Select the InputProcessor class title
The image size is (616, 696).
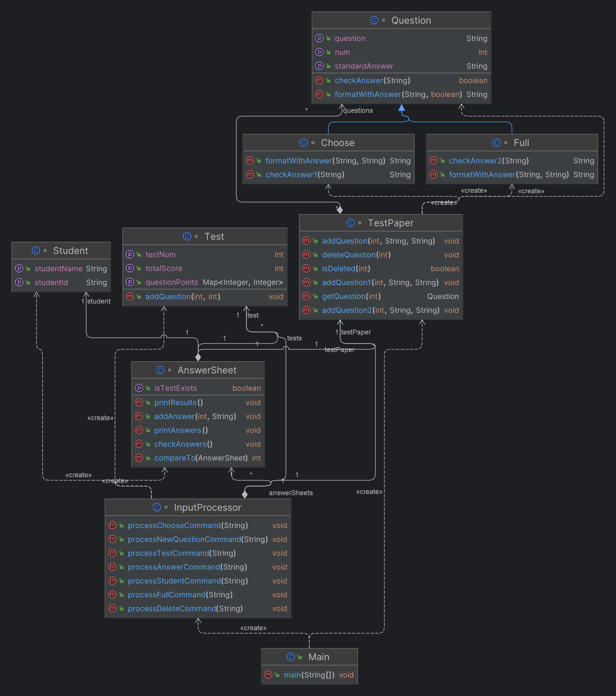208,507
